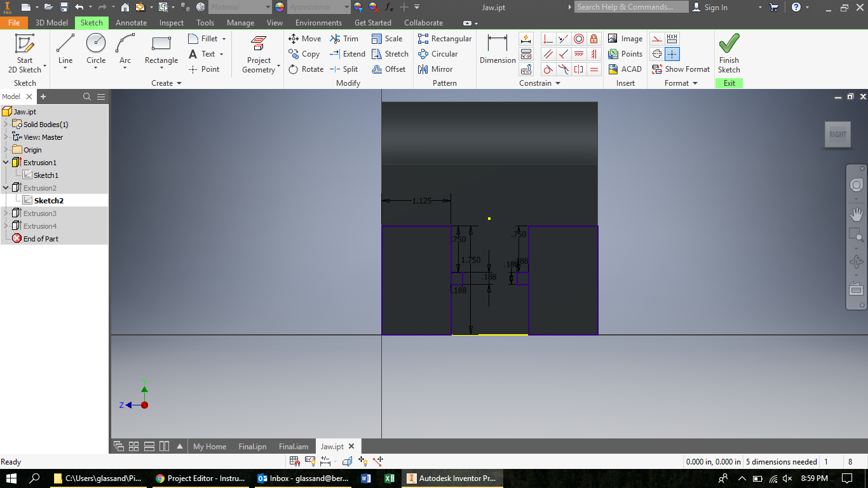
Task: Click Start 2D Sketch icon
Action: [x=25, y=43]
